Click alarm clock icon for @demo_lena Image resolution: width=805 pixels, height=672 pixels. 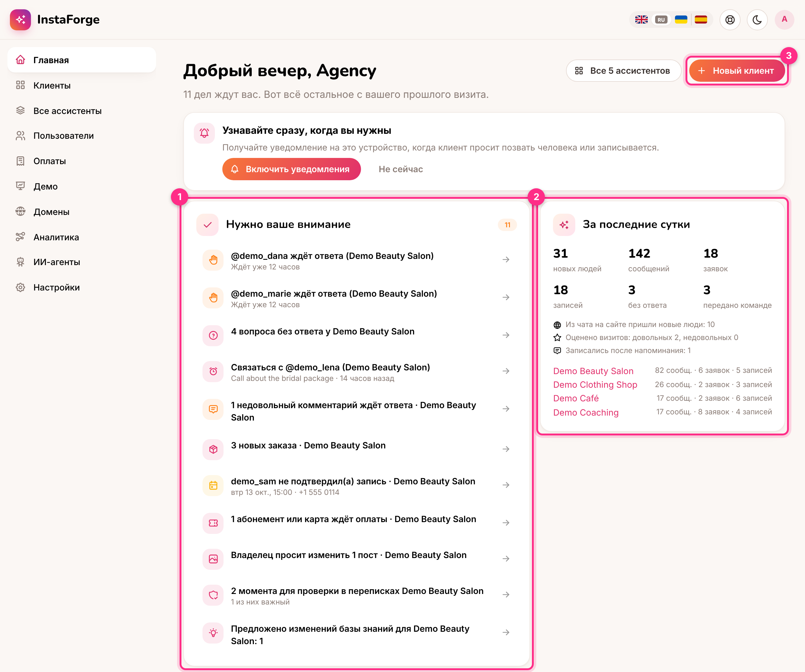click(213, 372)
